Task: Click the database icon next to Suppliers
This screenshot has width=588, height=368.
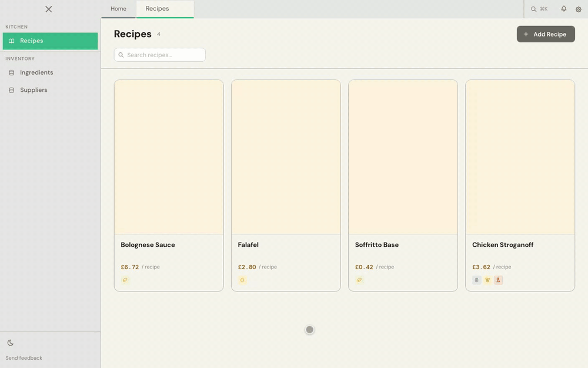Action: point(12,90)
